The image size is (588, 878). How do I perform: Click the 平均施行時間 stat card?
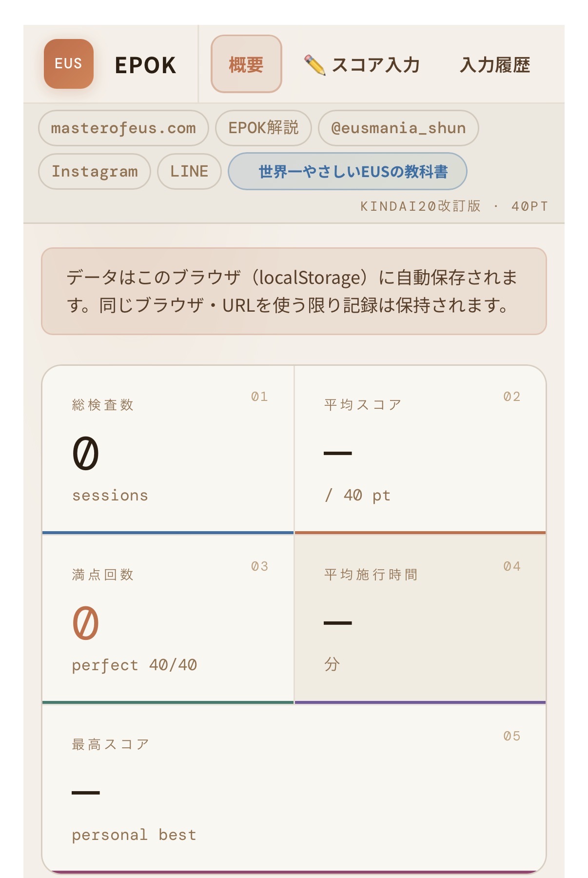pos(420,619)
